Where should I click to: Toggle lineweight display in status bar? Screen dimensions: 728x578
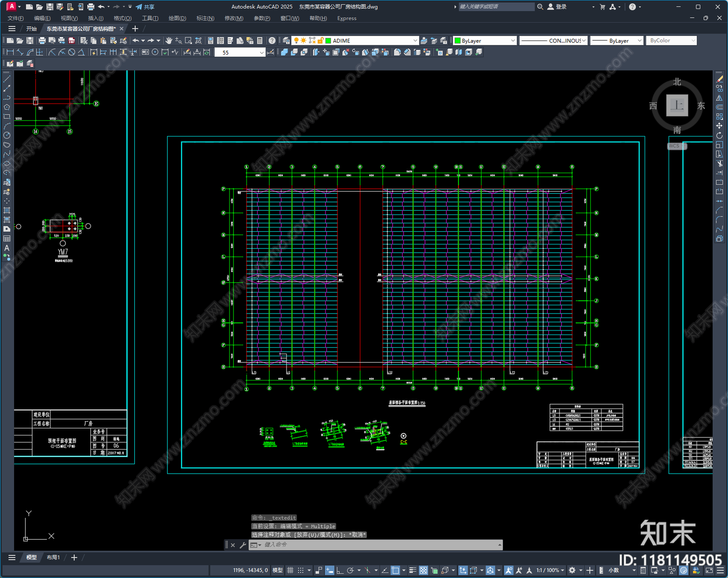413,570
